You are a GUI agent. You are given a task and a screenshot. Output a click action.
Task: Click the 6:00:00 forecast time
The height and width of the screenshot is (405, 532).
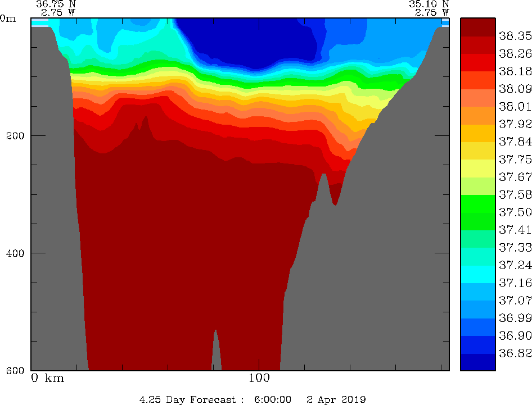pos(273,399)
